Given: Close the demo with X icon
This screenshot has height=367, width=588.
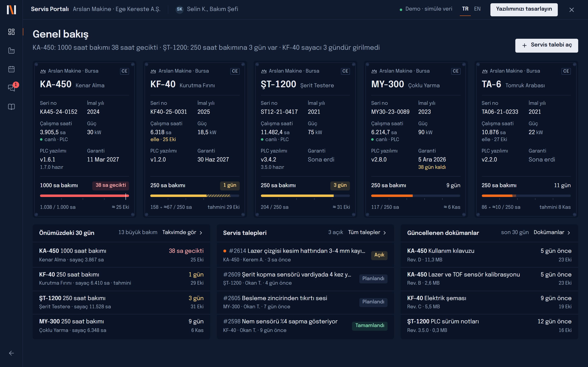Looking at the screenshot, I should click(x=571, y=10).
